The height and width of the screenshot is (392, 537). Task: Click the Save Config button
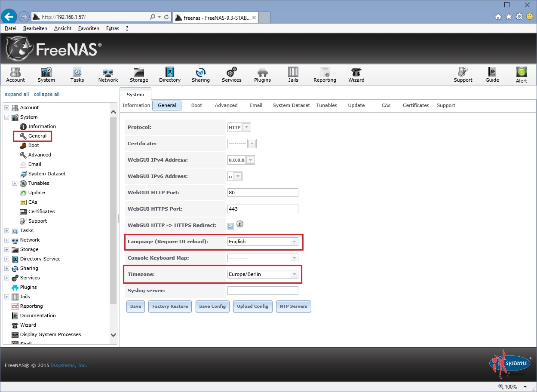pos(212,306)
